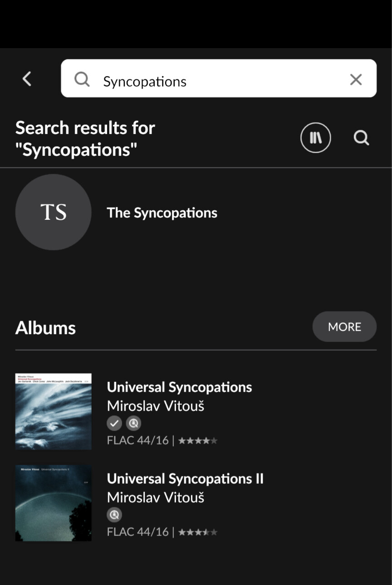Tap the back arrow icon
The width and height of the screenshot is (392, 585).
[x=27, y=79]
